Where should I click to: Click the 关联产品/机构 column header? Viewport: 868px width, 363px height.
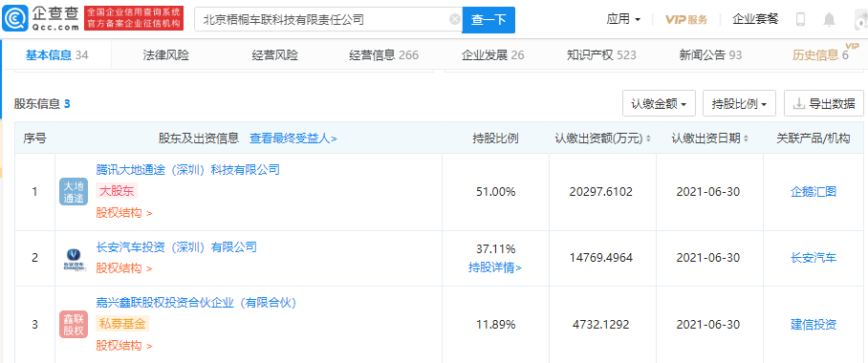tap(814, 139)
